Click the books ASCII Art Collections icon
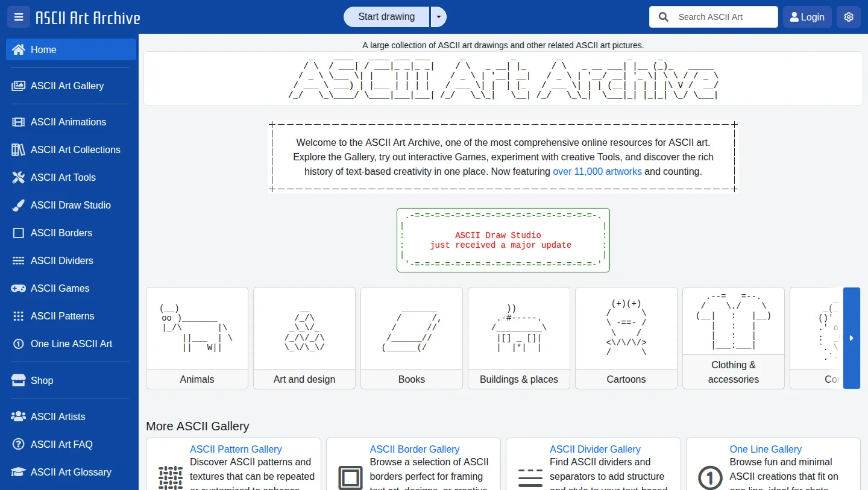This screenshot has height=490, width=868. 19,149
